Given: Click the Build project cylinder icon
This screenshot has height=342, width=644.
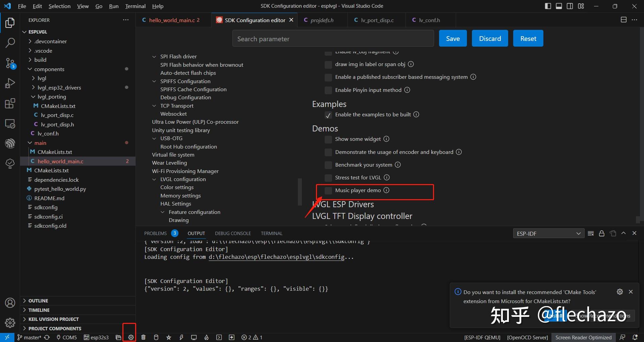Looking at the screenshot, I should (x=156, y=337).
